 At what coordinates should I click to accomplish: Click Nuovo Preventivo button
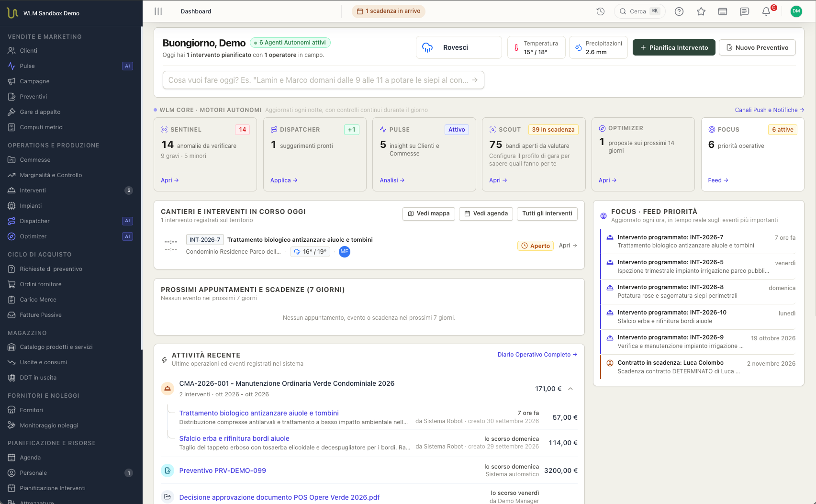(757, 47)
